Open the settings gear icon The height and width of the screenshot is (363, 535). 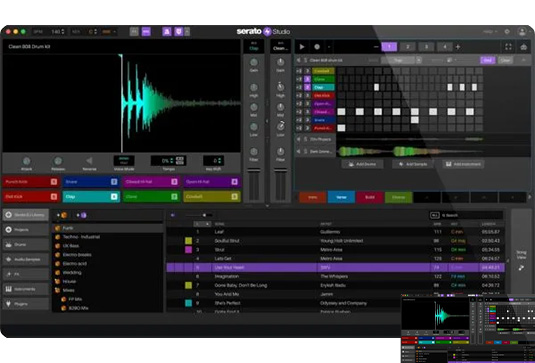(x=507, y=31)
